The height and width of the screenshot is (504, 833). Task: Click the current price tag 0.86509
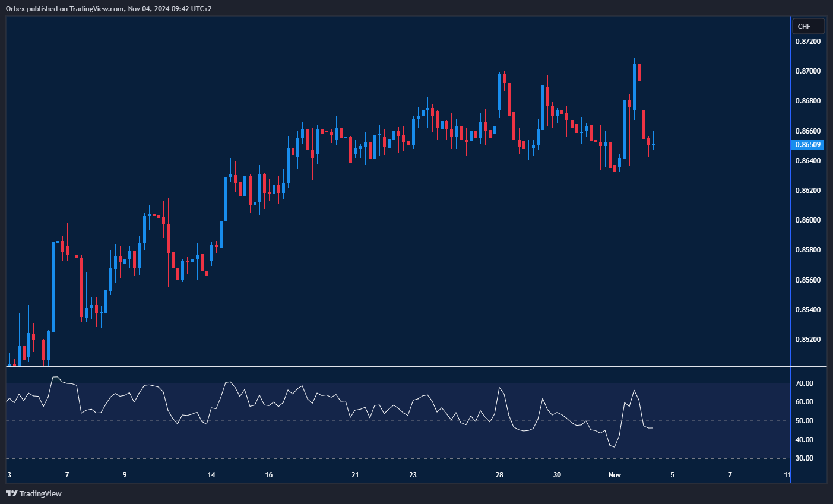[x=808, y=145]
